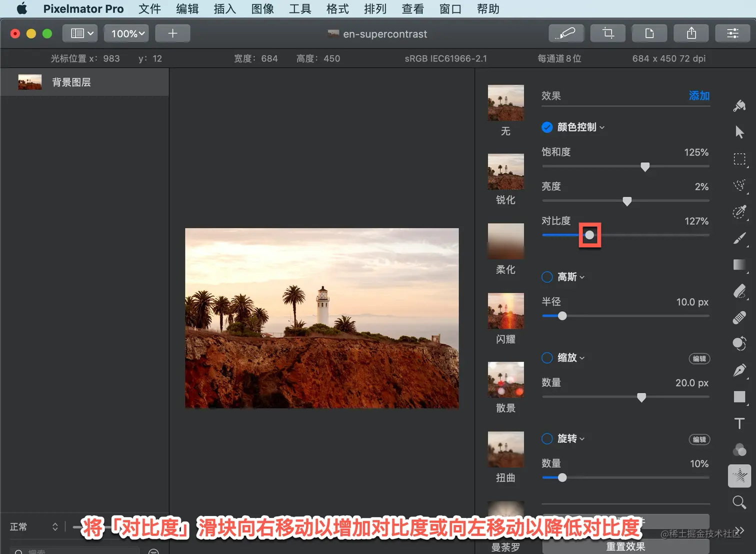Enable the 高斯 effect checkbox
Screen dimensions: 756x554
click(547, 277)
